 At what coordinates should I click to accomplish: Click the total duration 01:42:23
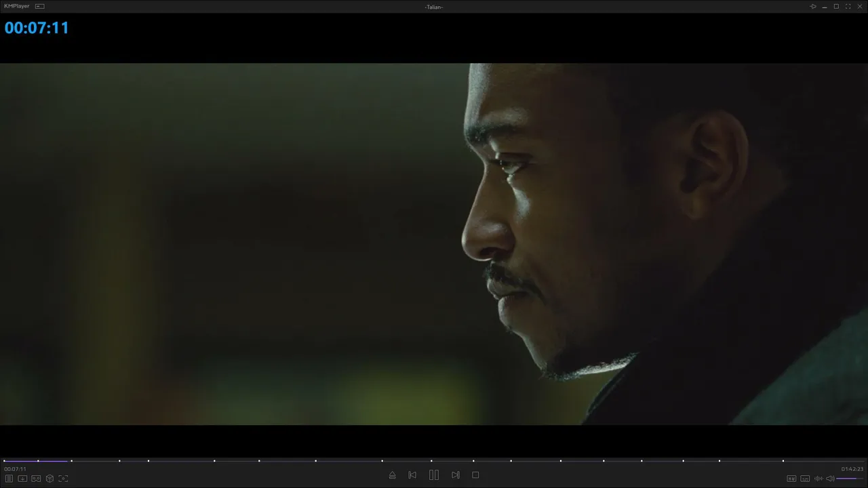852,469
